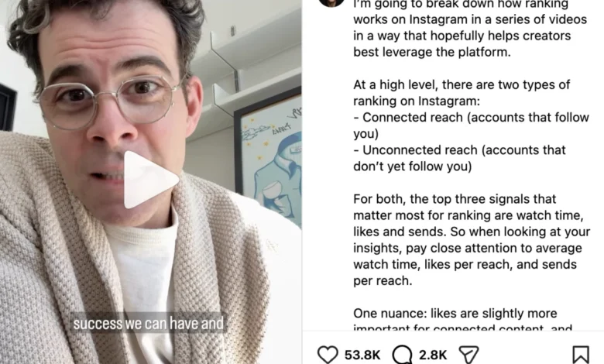The height and width of the screenshot is (364, 604).
Task: Share the post with the paper plane icon
Action: pyautogui.click(x=468, y=355)
